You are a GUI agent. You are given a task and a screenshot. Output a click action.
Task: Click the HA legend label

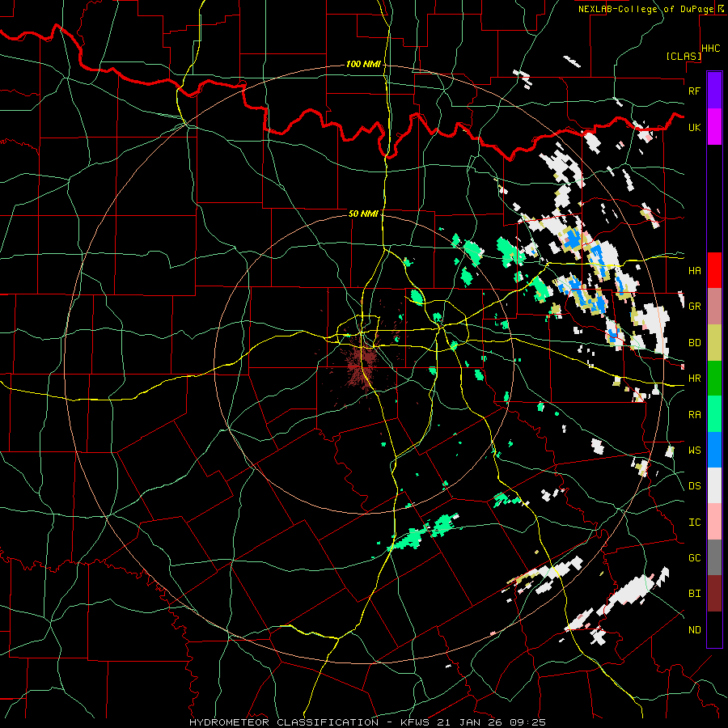click(x=694, y=270)
